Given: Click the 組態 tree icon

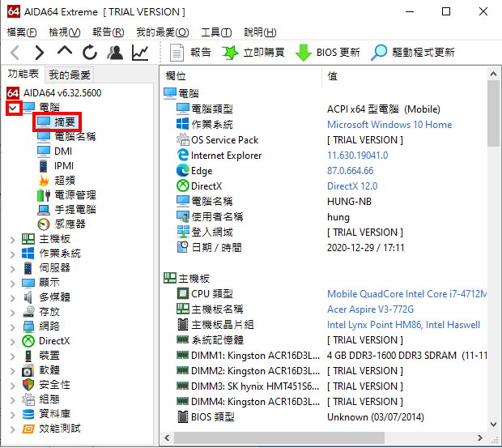Looking at the screenshot, I should [28, 399].
